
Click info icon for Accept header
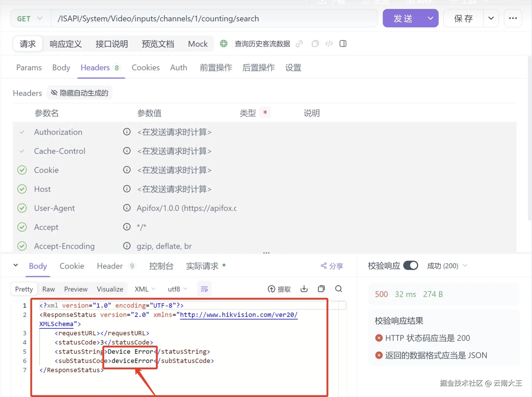click(x=127, y=227)
